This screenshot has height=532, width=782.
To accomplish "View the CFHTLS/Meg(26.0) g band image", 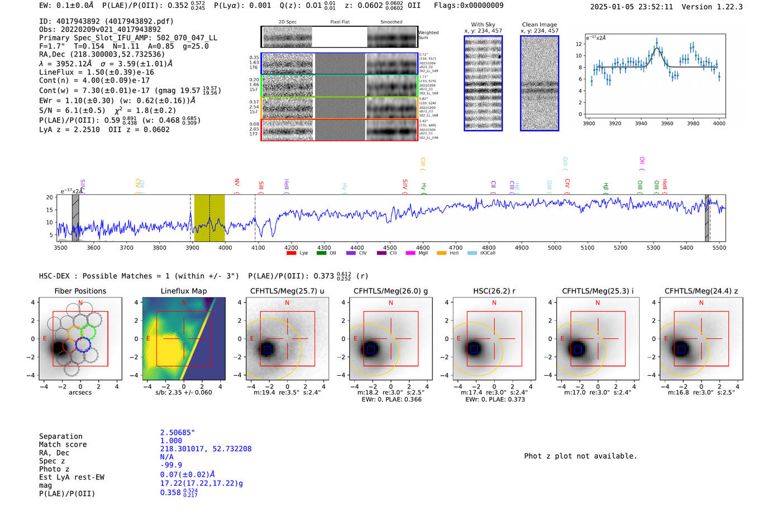I will coord(391,338).
